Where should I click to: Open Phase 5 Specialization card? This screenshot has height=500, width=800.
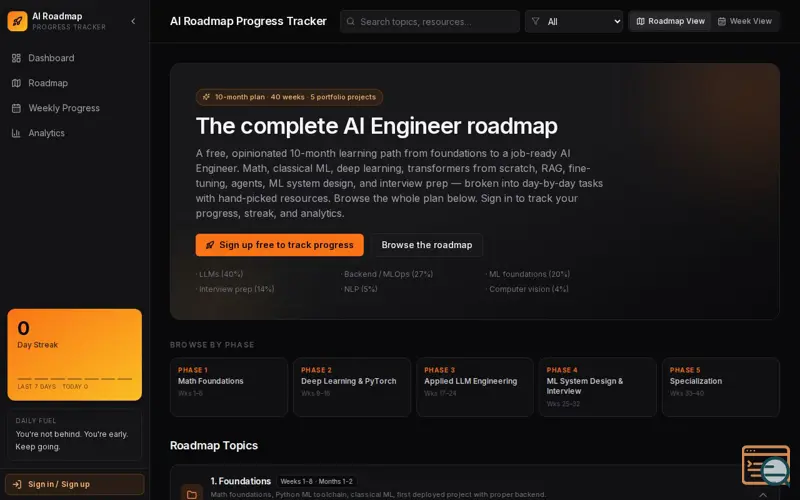pos(721,387)
